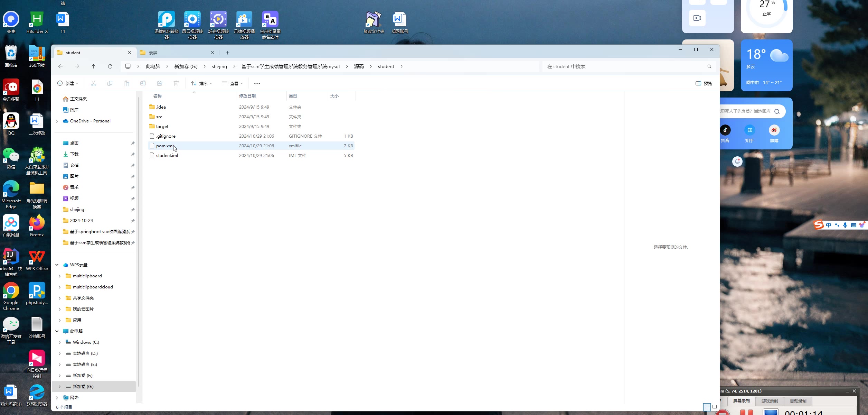
Task: Expand the OneDrive - Personal tree node
Action: (57, 121)
